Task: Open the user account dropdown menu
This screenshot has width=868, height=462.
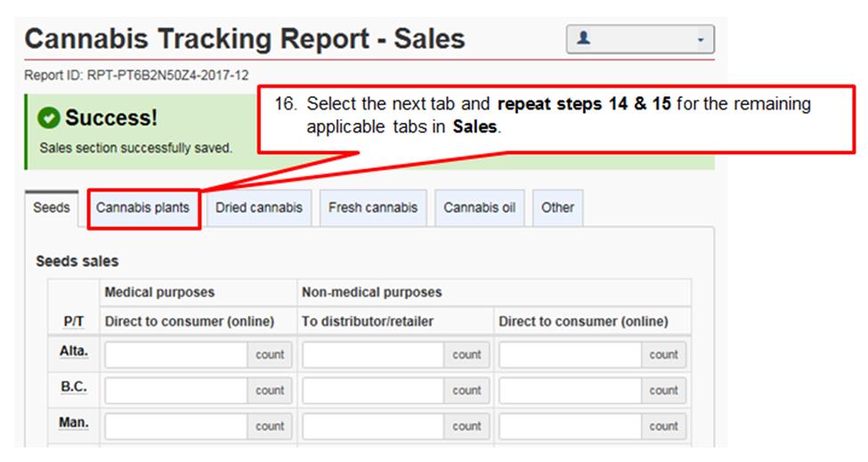Action: click(700, 40)
